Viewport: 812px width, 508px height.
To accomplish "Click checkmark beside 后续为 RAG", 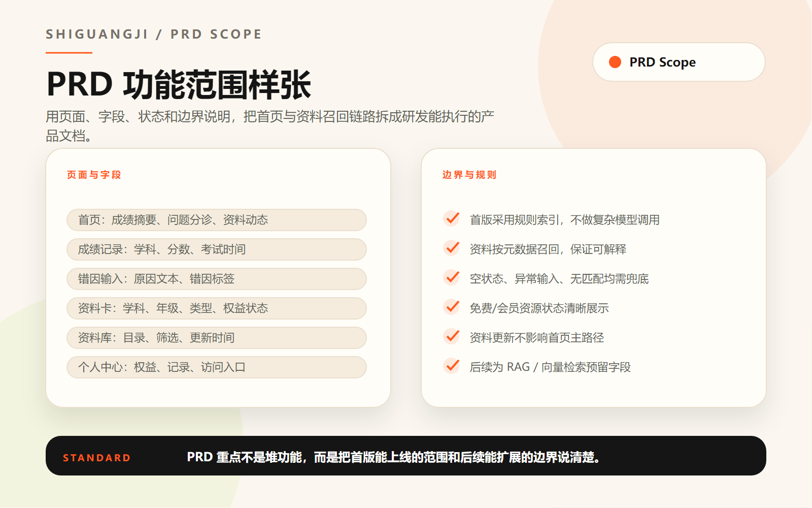I will tap(452, 366).
